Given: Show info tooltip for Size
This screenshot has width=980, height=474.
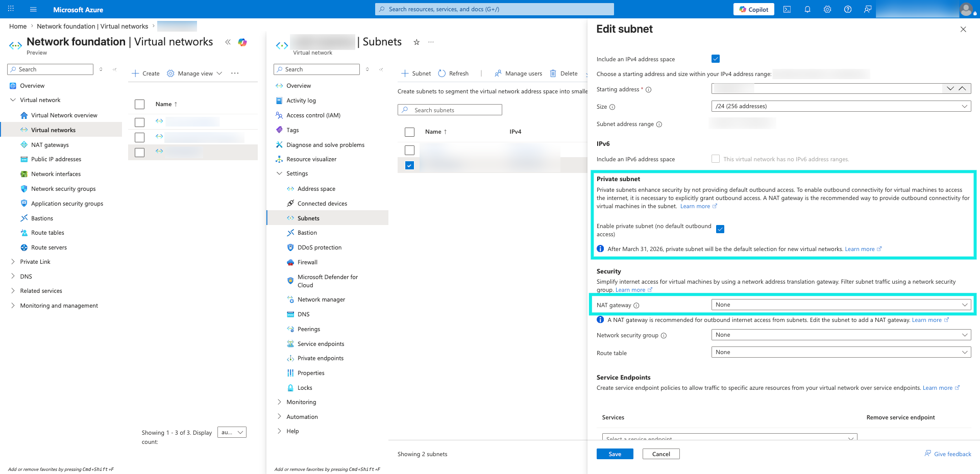Looking at the screenshot, I should pos(612,107).
